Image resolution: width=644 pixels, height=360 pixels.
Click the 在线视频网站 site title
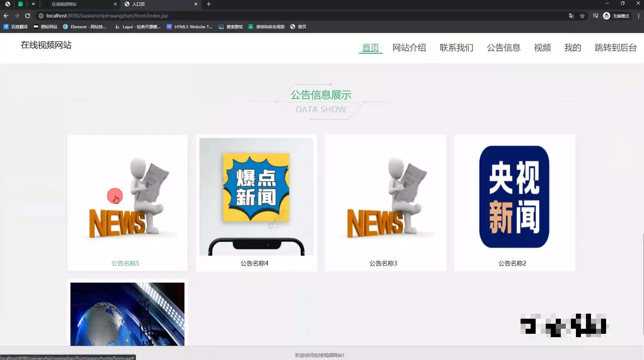tap(46, 45)
